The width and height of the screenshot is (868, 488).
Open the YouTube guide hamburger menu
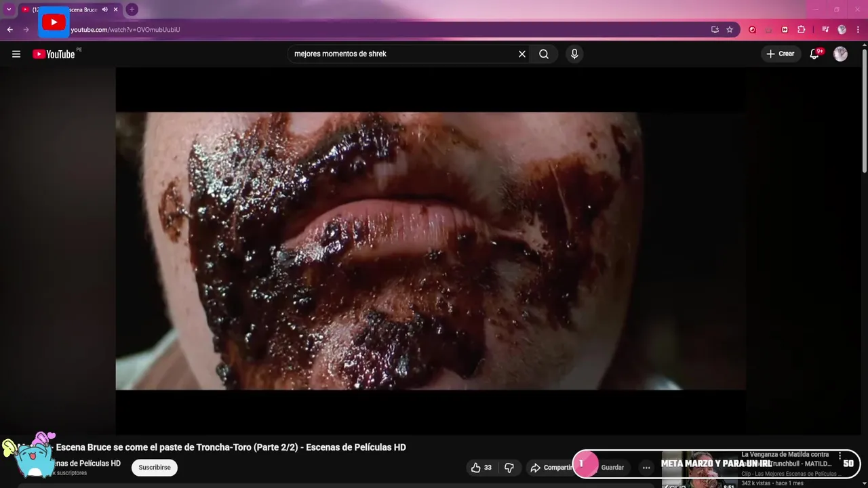point(16,54)
